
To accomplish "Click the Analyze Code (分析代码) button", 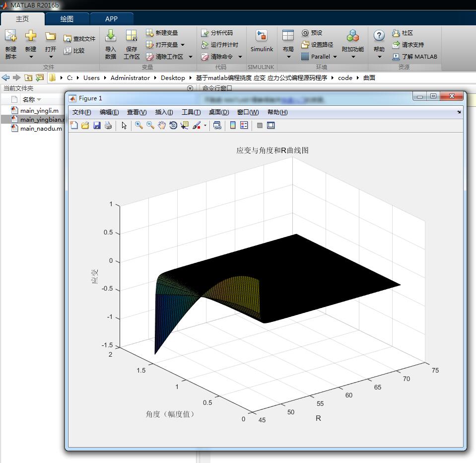I will point(217,32).
